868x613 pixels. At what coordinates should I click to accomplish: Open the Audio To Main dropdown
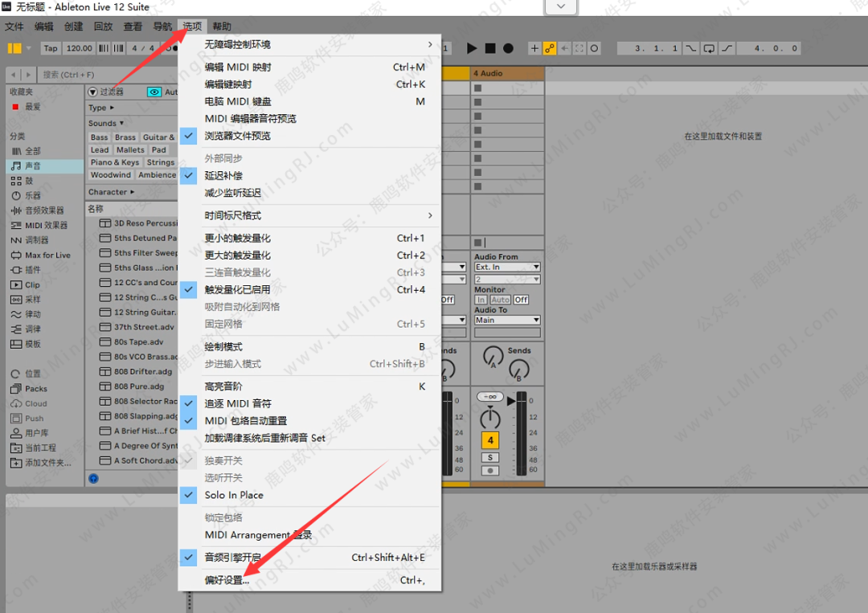[x=507, y=320]
